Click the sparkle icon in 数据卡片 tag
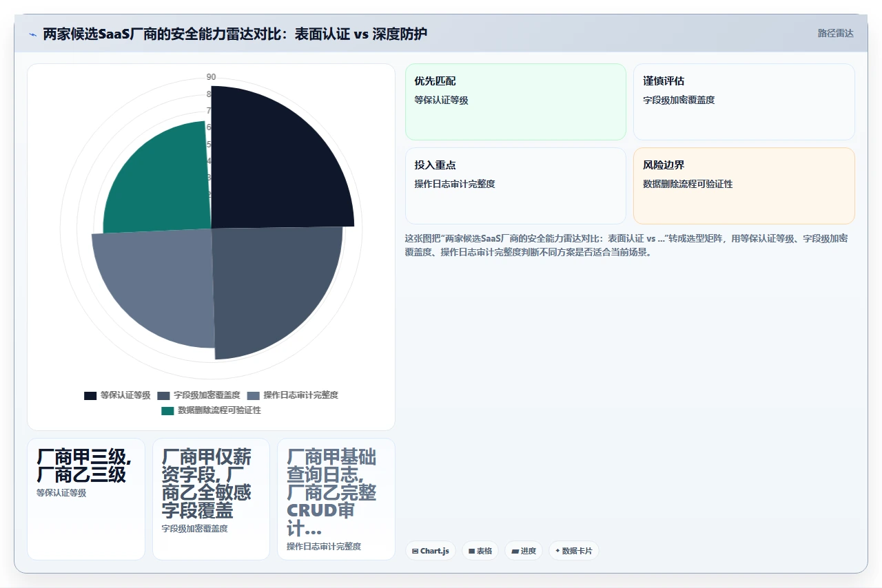The height and width of the screenshot is (588, 882). click(557, 551)
